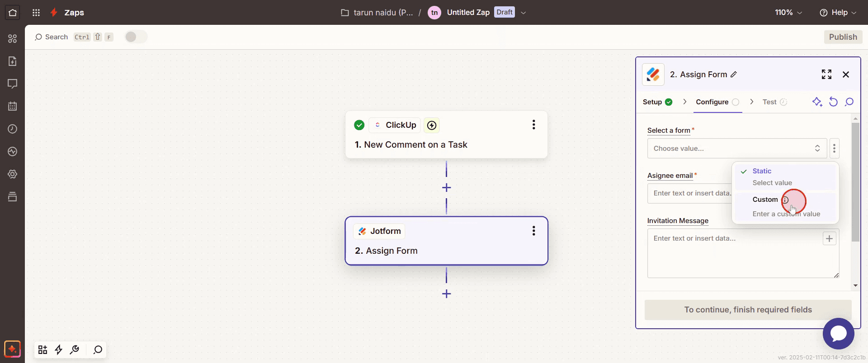Screen dimensions: 868x363
Task: Expand the Assign Form panel fullscreen
Action: (x=826, y=74)
